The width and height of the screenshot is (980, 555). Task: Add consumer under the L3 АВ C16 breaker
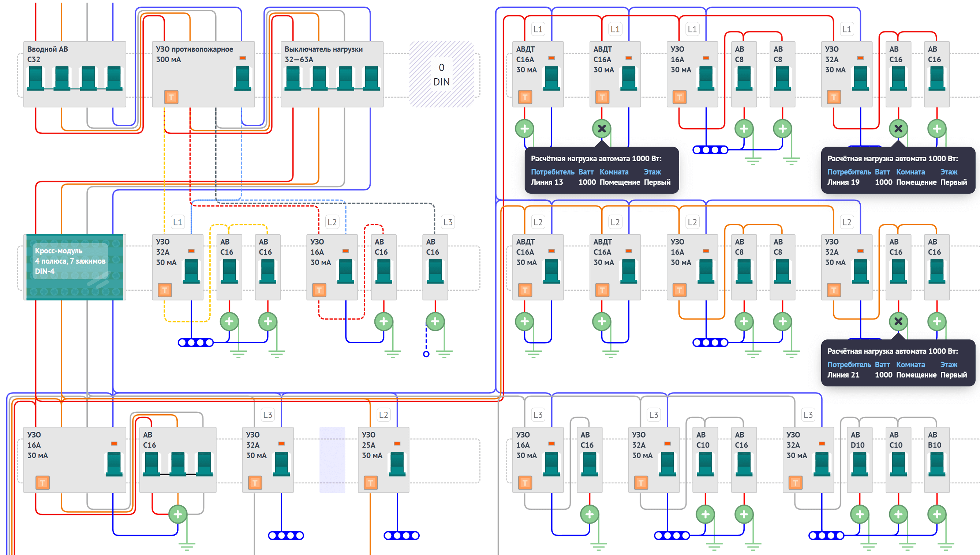point(435,321)
